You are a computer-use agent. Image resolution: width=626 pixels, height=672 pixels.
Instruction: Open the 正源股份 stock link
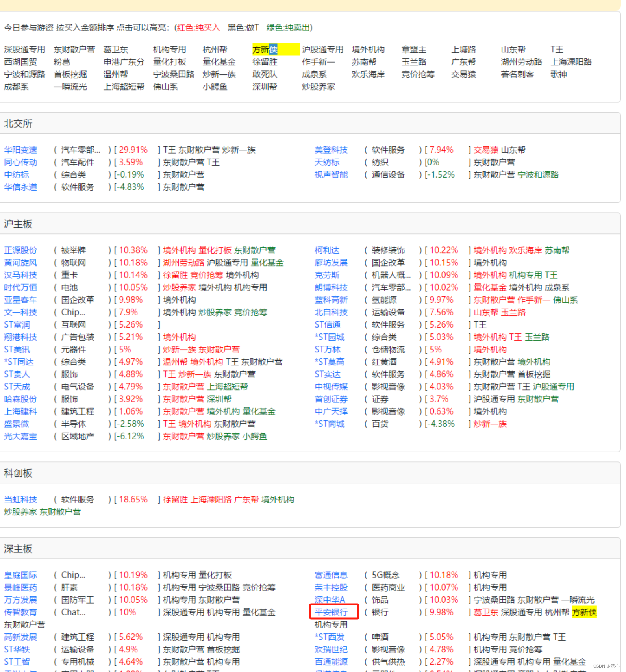tap(20, 250)
